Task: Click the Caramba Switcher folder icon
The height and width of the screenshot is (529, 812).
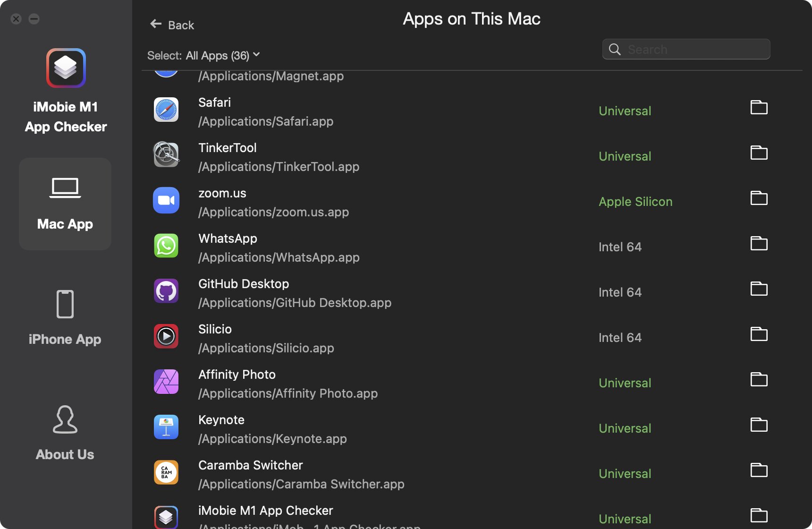Action: (x=759, y=470)
